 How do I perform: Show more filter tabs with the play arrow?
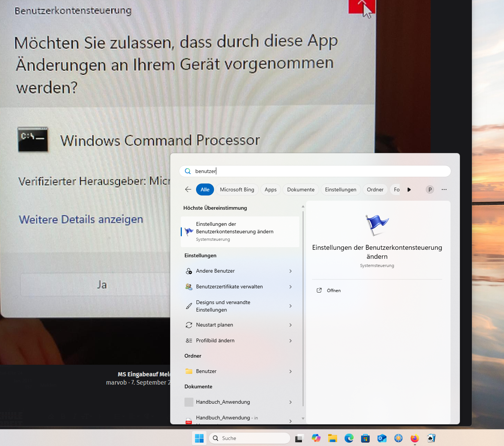[x=409, y=189]
